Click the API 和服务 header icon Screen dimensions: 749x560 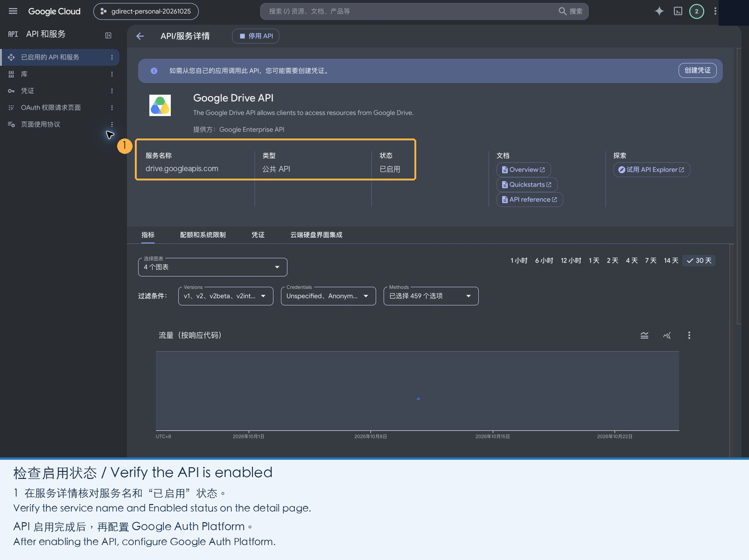(13, 34)
